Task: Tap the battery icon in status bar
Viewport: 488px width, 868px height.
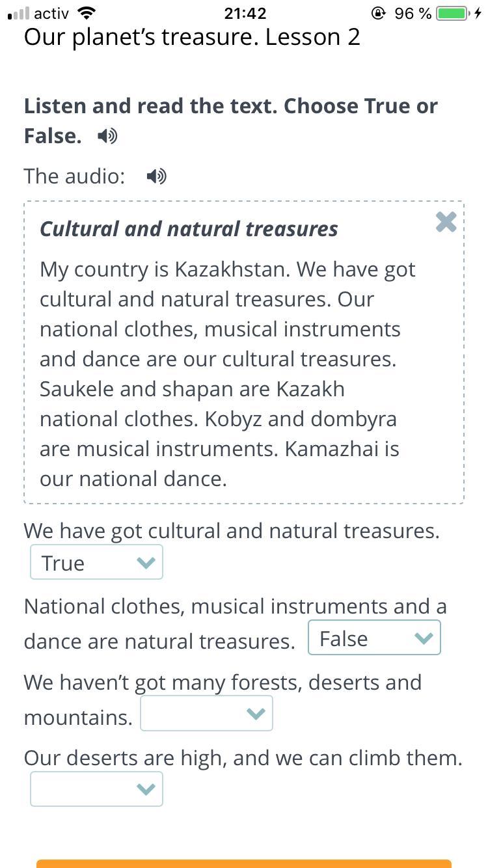Action: [453, 13]
